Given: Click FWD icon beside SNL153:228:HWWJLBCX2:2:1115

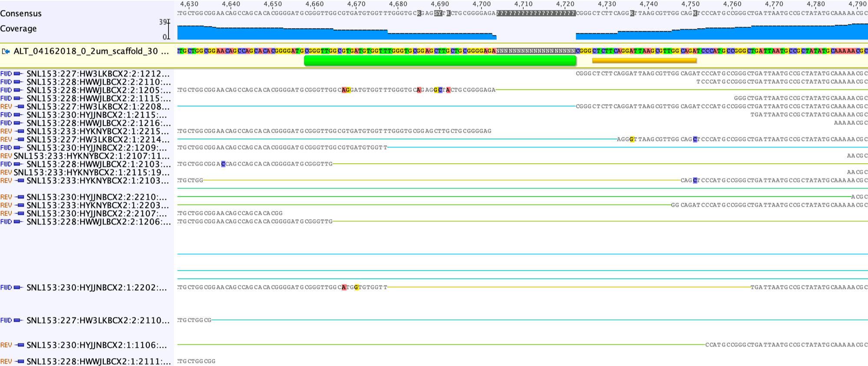Looking at the screenshot, I should [x=19, y=99].
